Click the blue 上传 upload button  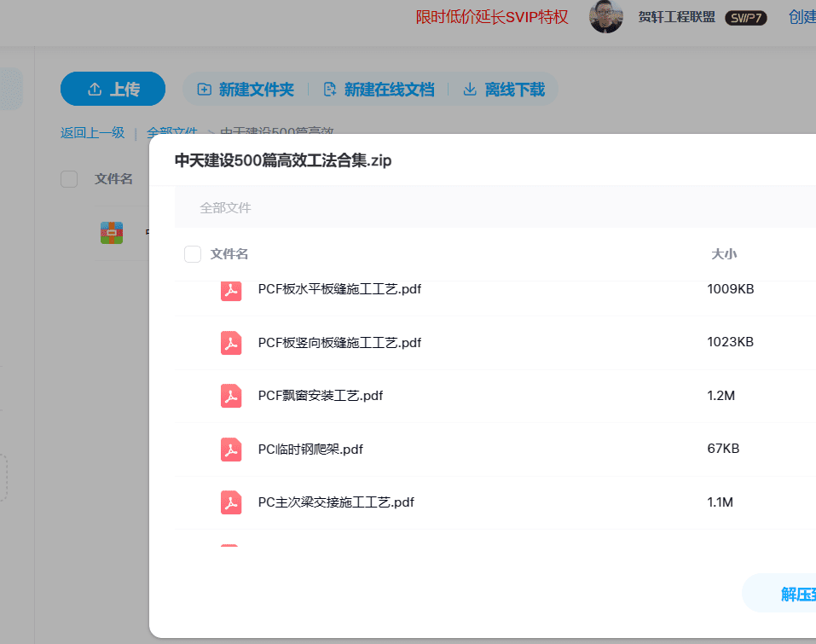tap(113, 89)
